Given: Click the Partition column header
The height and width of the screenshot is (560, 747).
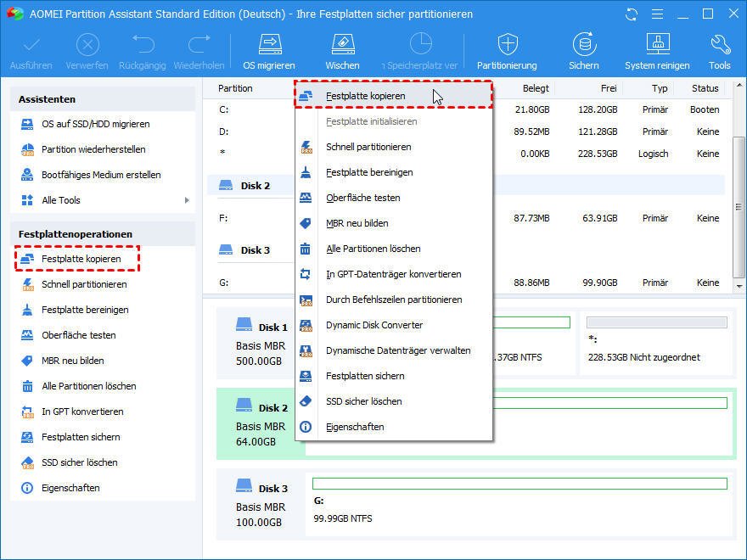Looking at the screenshot, I should click(235, 88).
